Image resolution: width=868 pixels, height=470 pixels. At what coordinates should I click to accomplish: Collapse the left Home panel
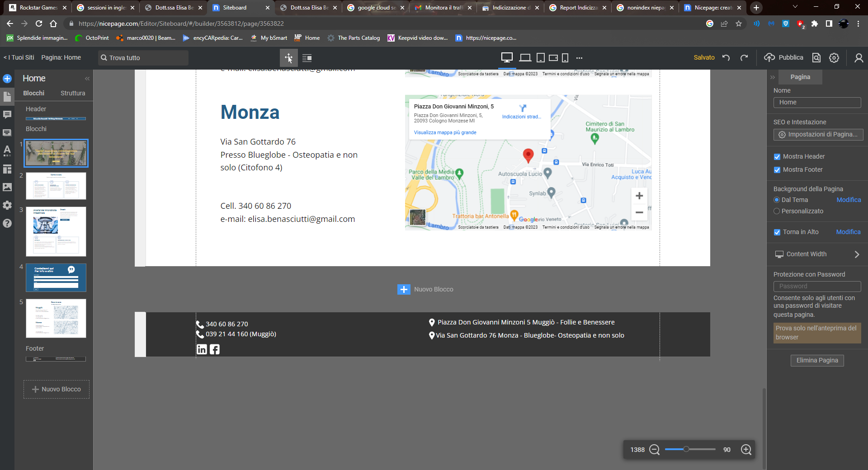tap(87, 79)
